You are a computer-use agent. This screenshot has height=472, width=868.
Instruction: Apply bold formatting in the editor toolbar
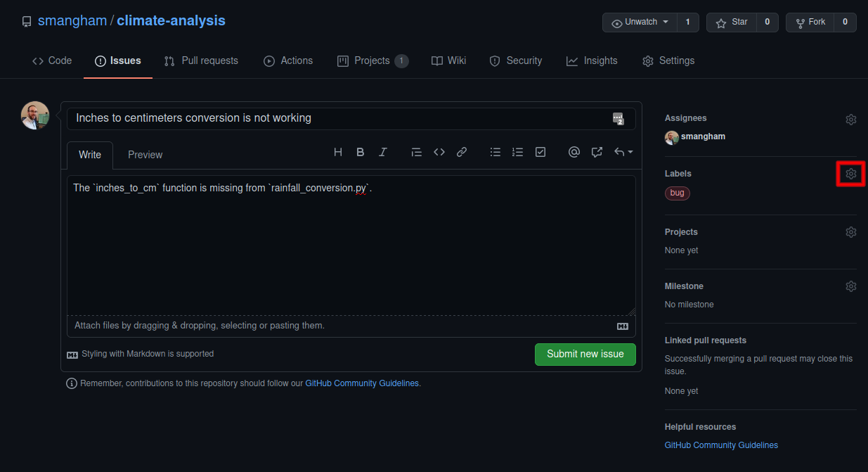(361, 152)
